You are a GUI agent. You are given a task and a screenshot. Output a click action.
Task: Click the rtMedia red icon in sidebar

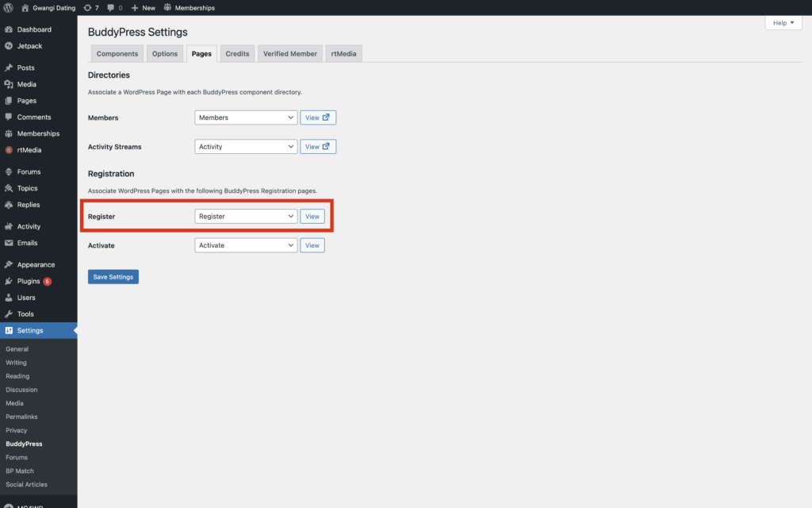9,150
